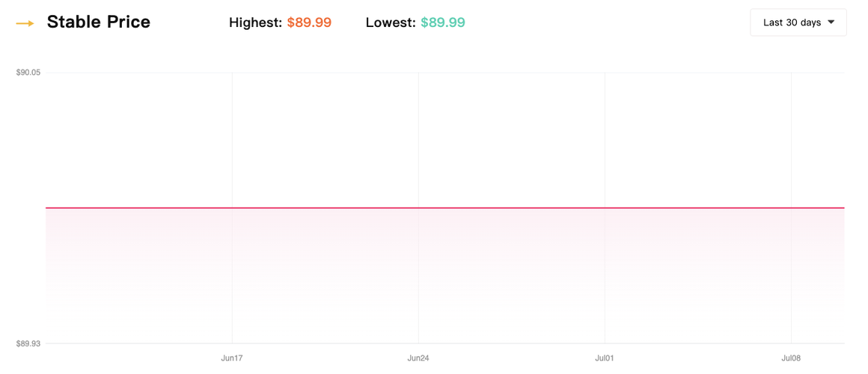Click the red price line at Jun24 gridline
The width and height of the screenshot is (868, 374).
(418, 208)
